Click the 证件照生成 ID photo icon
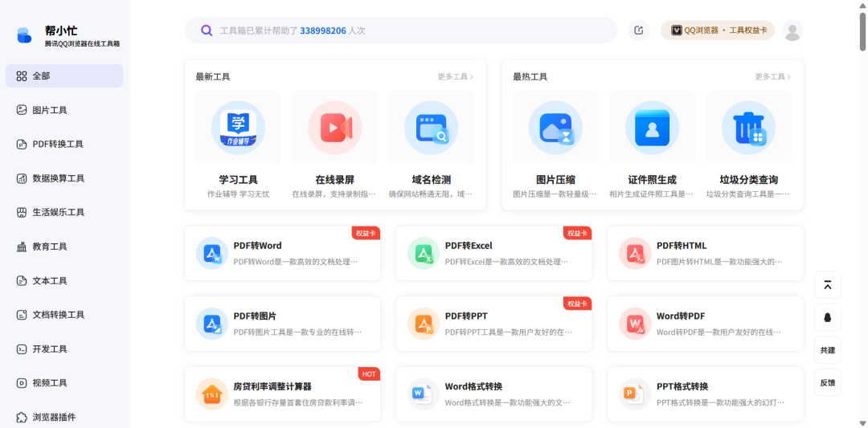 (652, 128)
